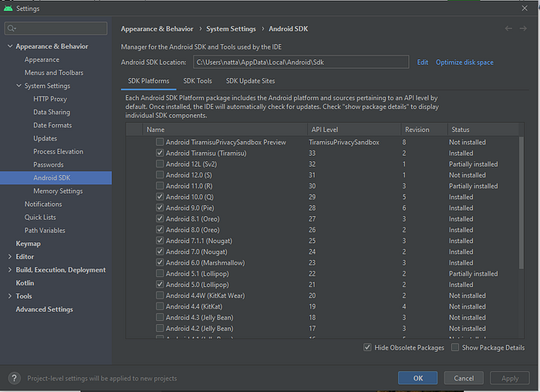Check the Android 11.0 (R) checkbox
Screen dimensions: 540x392
tap(160, 186)
